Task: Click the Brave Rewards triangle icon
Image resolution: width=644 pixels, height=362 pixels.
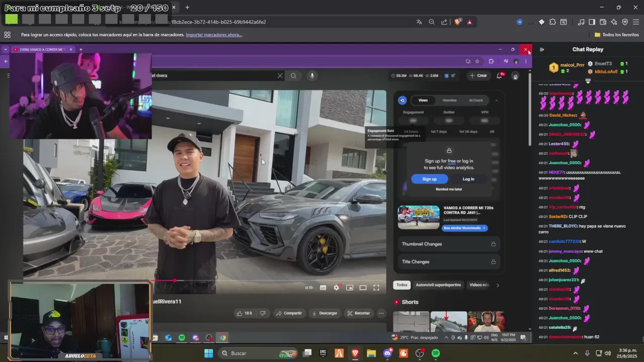Action: pyautogui.click(x=469, y=22)
